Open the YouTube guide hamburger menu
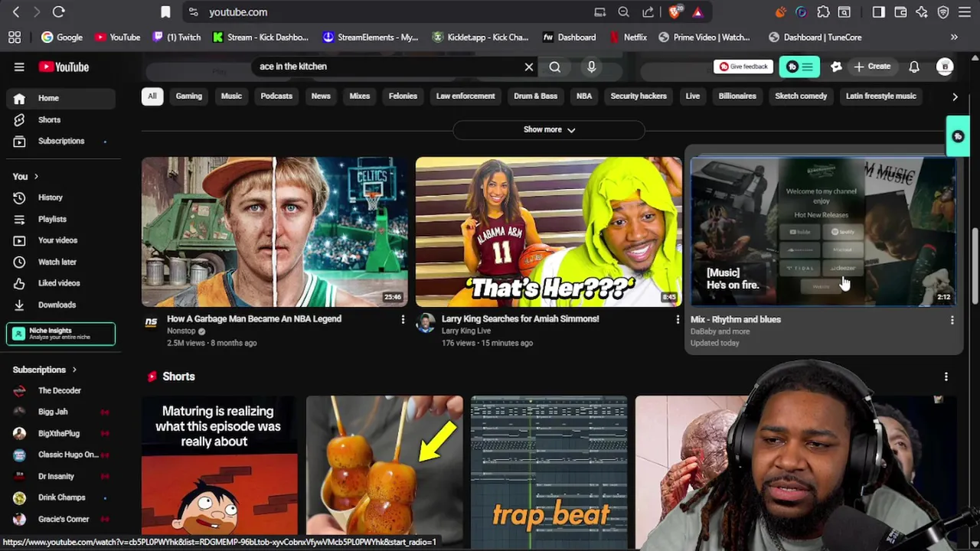Image resolution: width=980 pixels, height=551 pixels. [19, 67]
